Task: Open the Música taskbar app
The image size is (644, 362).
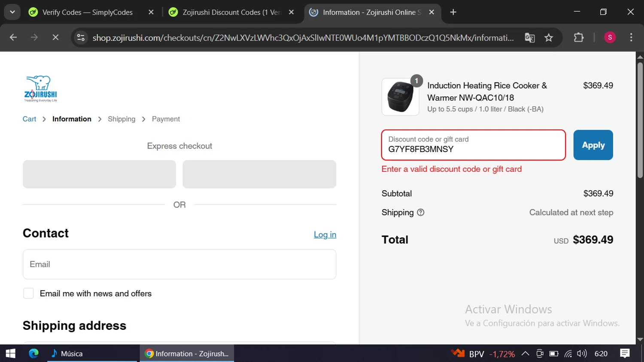Action: [x=92, y=353]
